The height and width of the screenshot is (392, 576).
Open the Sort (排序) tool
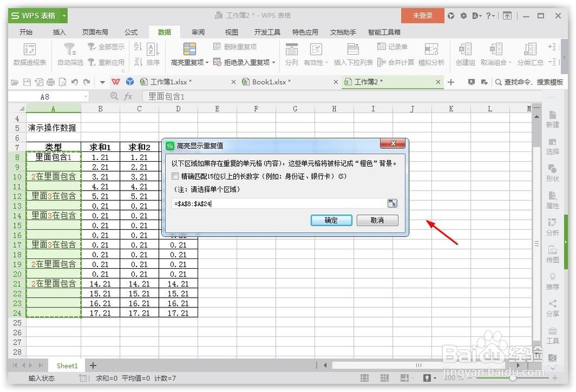pos(153,54)
